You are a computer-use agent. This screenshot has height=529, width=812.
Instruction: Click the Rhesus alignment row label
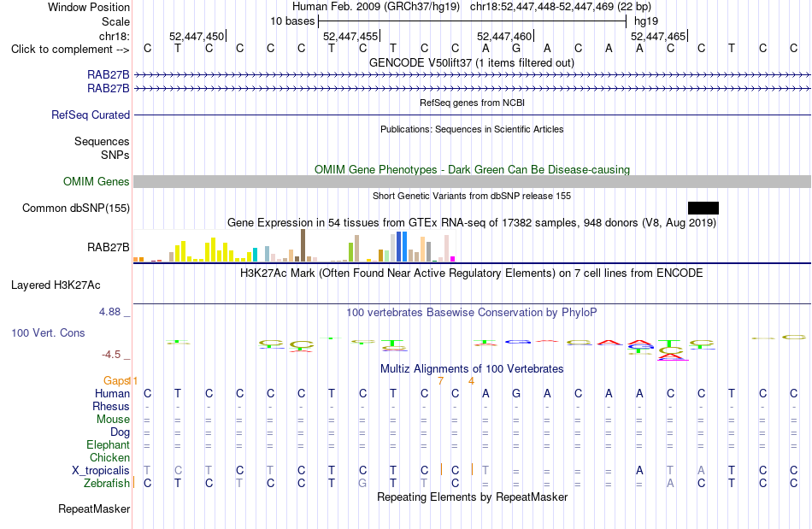[x=111, y=406]
